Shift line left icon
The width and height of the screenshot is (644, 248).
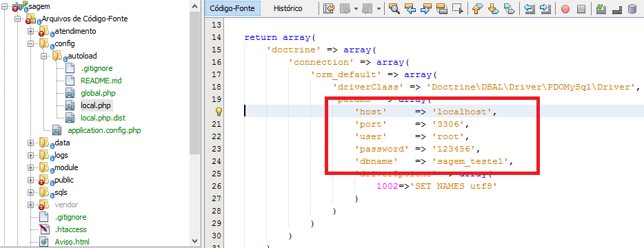pyautogui.click(x=530, y=9)
